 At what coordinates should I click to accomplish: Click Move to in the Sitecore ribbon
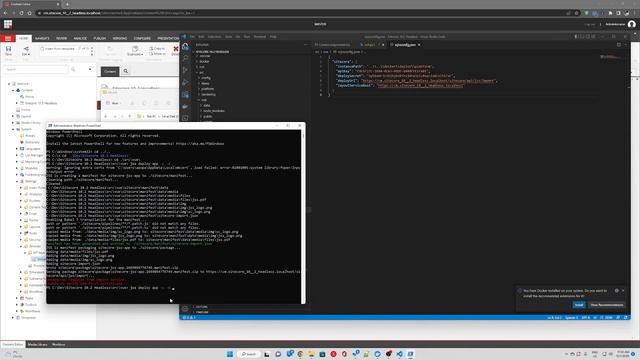tap(158, 54)
